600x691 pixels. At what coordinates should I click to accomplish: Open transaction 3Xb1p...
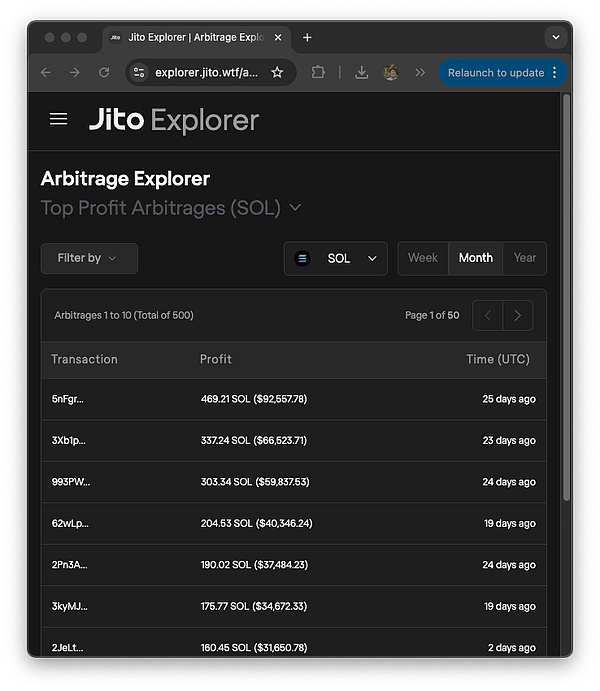(x=69, y=441)
